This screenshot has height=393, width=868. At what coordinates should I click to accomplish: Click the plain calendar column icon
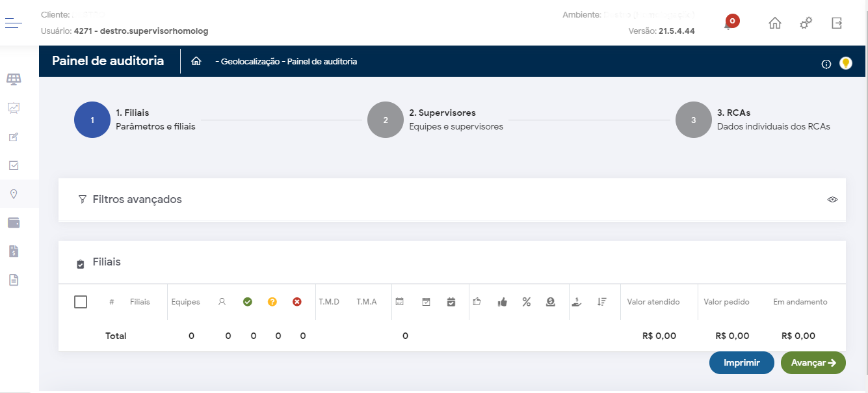pos(400,302)
